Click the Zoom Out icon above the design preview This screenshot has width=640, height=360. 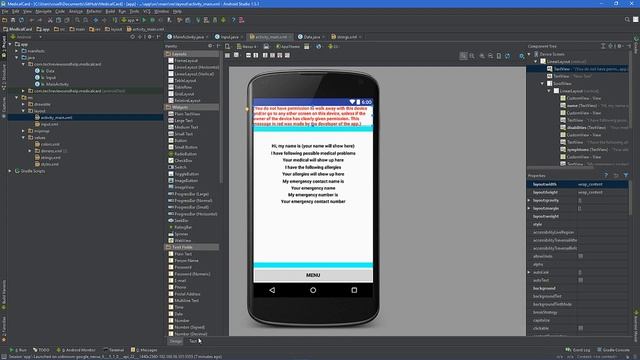coord(490,56)
